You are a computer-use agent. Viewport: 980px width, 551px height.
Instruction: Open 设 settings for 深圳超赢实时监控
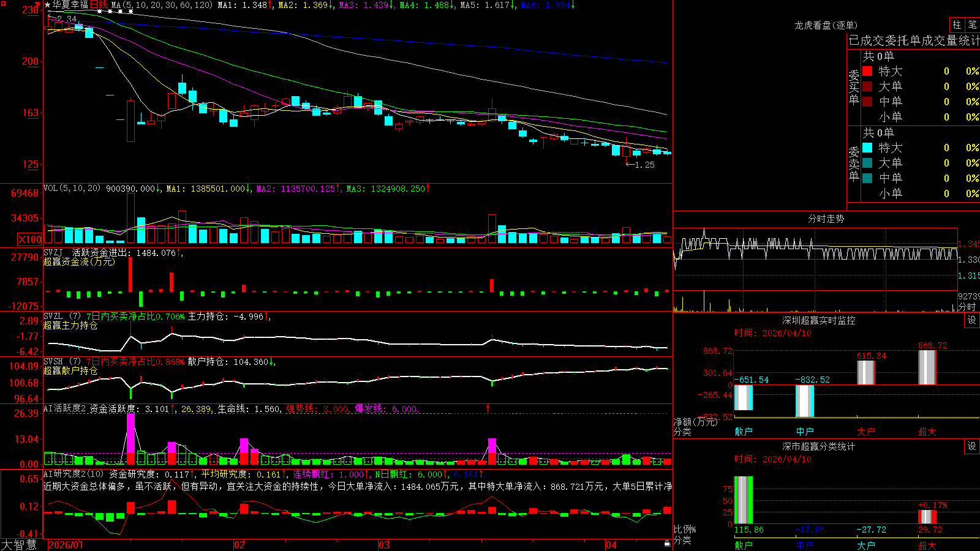coord(972,320)
